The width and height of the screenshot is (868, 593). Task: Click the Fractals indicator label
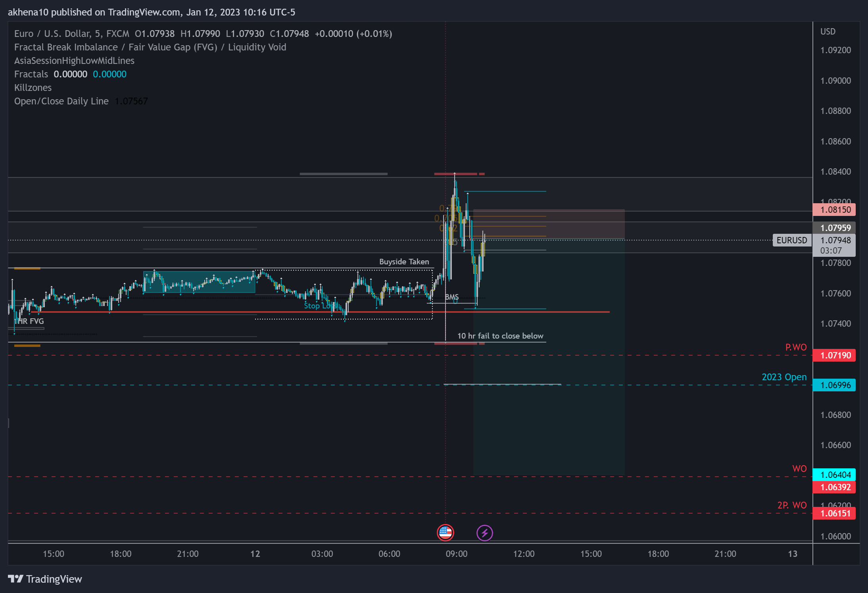31,74
